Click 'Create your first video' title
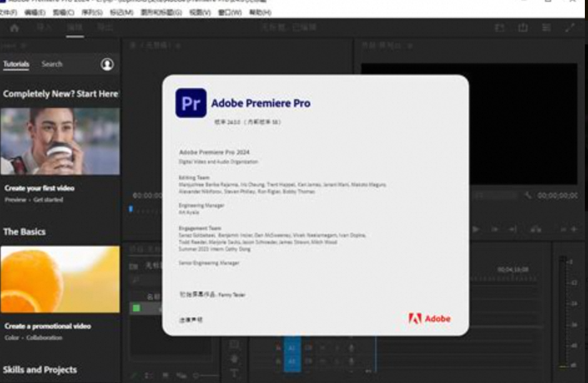Image resolution: width=588 pixels, height=383 pixels. [x=39, y=188]
